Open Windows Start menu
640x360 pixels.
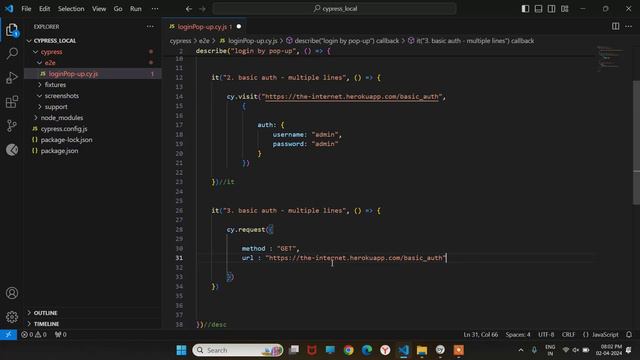pyautogui.click(x=181, y=350)
